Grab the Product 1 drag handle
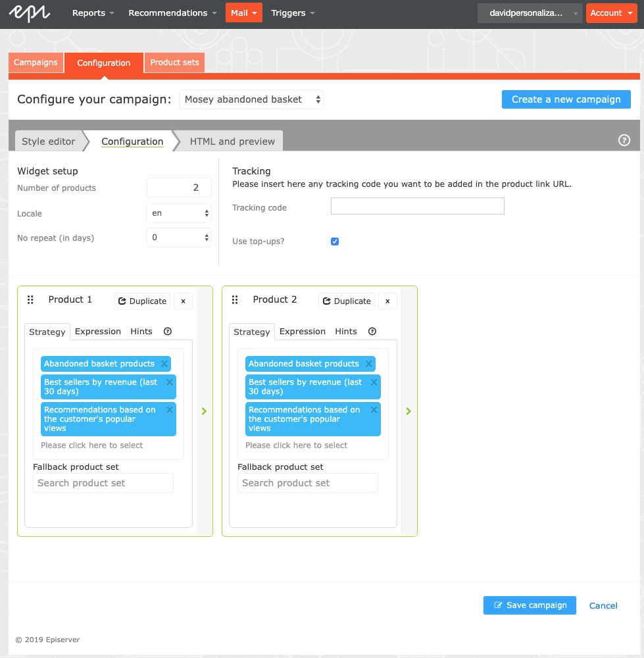The width and height of the screenshot is (644, 658). click(x=30, y=300)
